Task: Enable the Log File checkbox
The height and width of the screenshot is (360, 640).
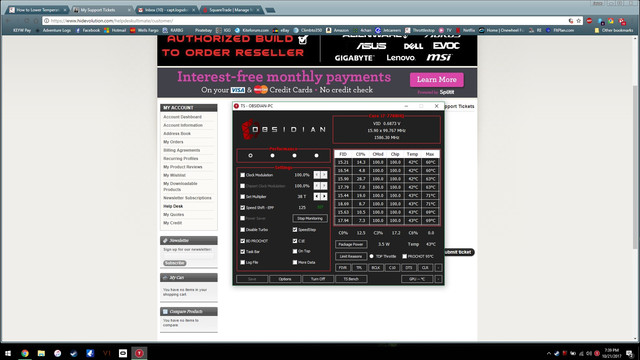Action: (x=242, y=262)
